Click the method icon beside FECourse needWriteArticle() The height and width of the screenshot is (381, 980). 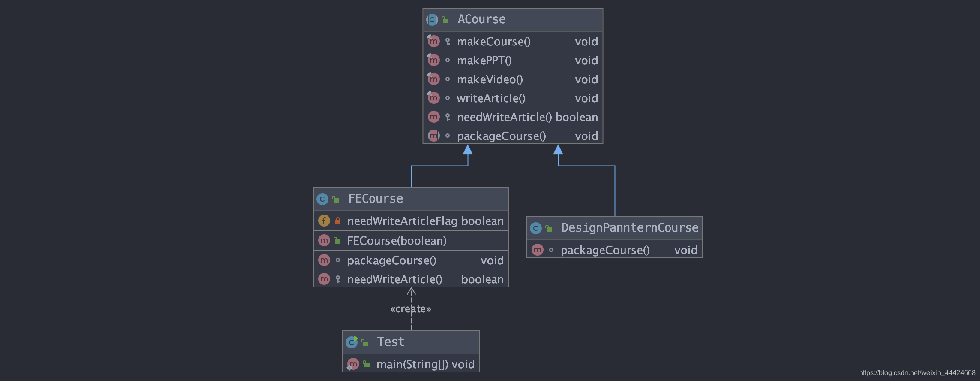point(324,279)
